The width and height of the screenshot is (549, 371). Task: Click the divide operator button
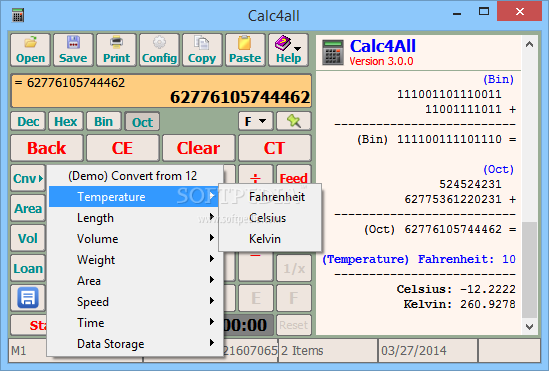coord(256,175)
